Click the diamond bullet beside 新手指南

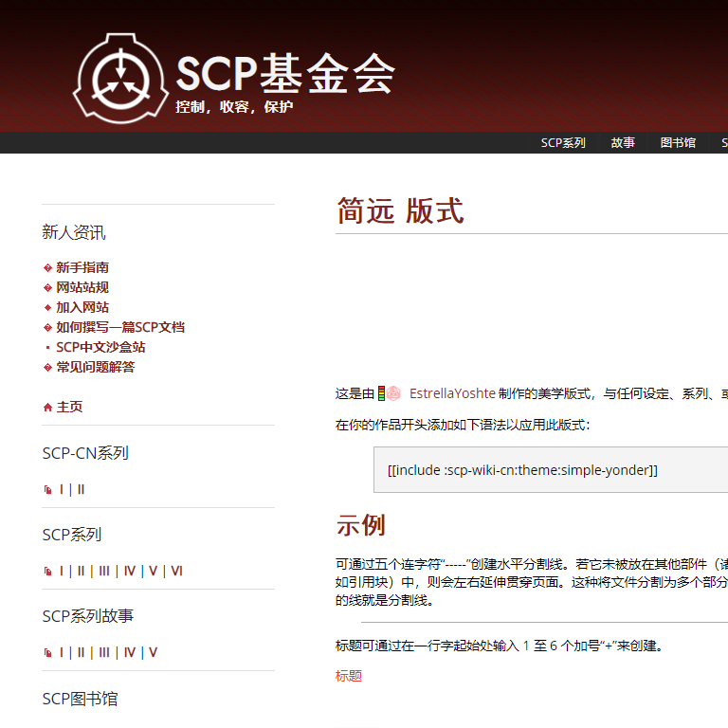pos(47,268)
